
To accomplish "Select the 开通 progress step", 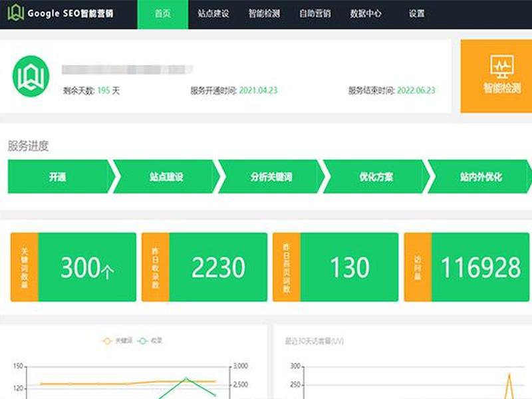I will [x=62, y=176].
